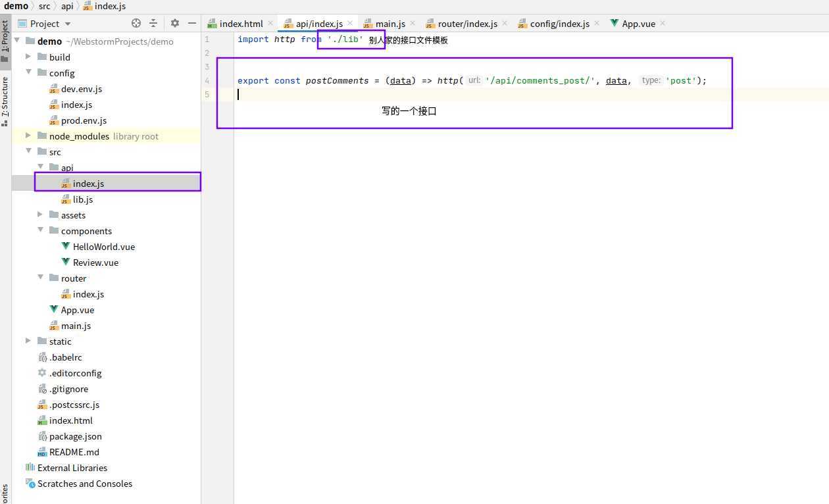Select index.js under config folder
This screenshot has height=504, width=829.
tap(76, 105)
